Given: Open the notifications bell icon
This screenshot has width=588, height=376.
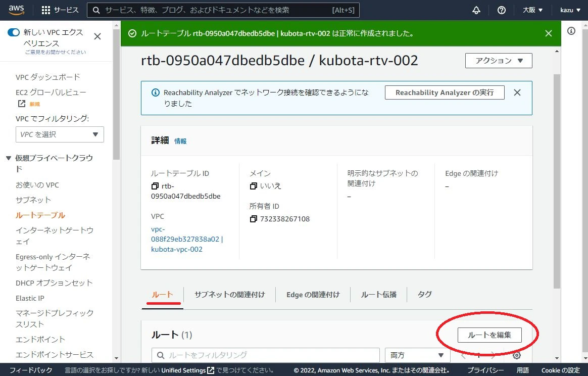Looking at the screenshot, I should [476, 10].
